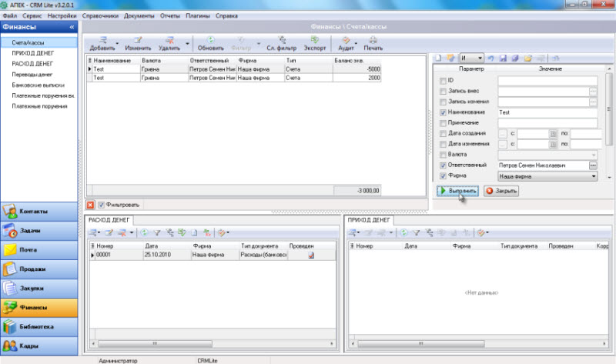
Task: Click the Удалить (Delete) toolbar icon
Action: pos(169,40)
